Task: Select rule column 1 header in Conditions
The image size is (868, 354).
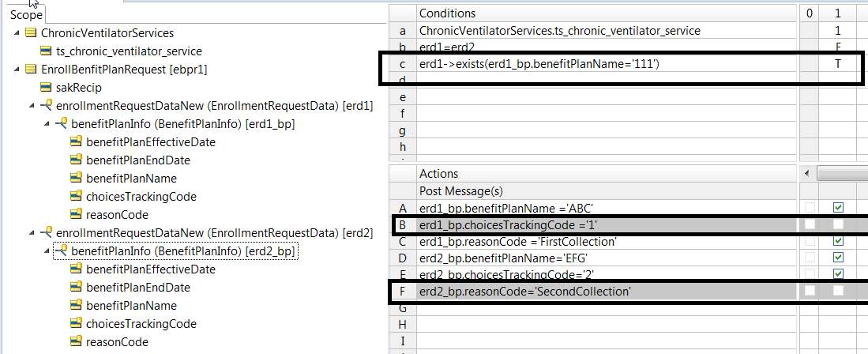Action: pos(838,13)
